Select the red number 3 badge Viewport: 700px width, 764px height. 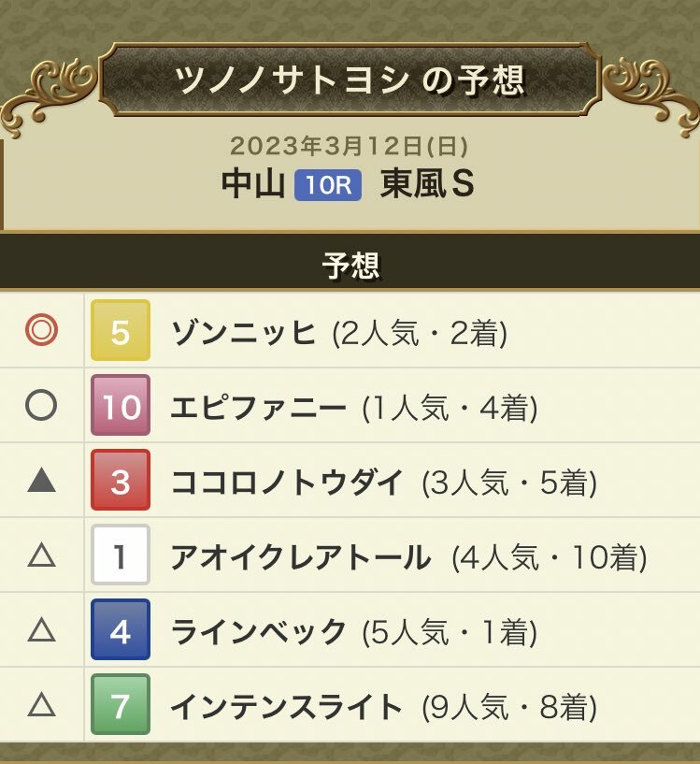(x=121, y=480)
